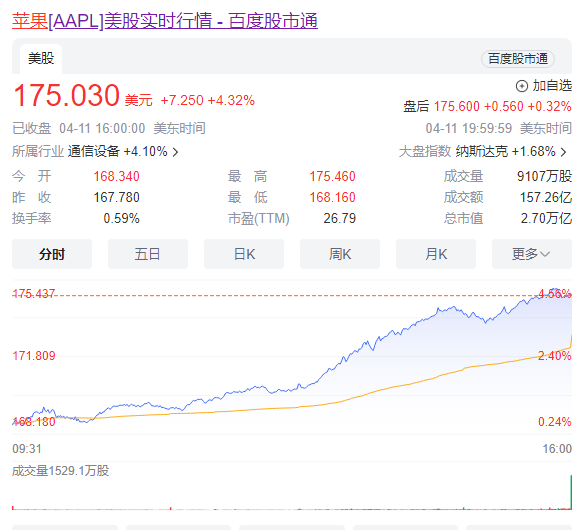Click the change value +7.250
Screen dimensions: 587x530
pyautogui.click(x=182, y=100)
